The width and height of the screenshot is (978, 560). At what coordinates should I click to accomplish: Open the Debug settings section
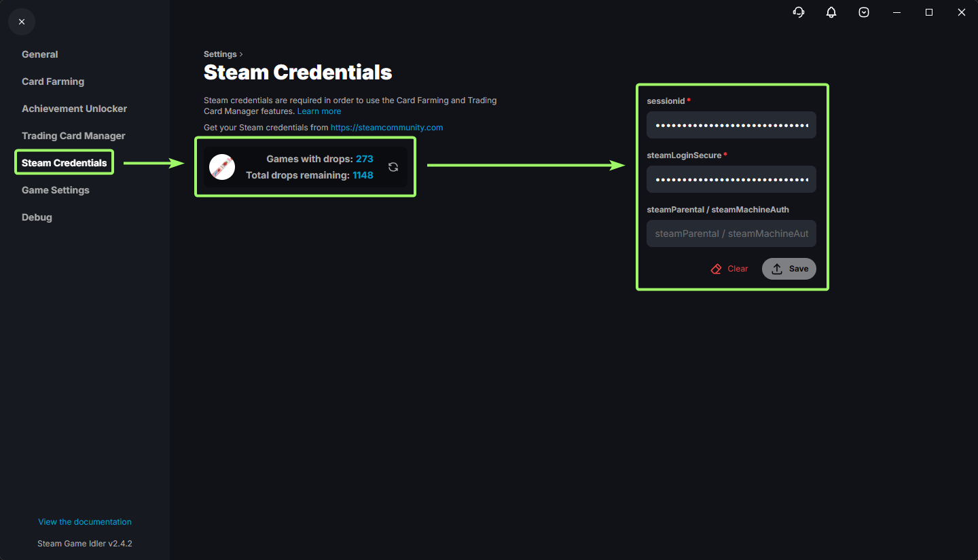[37, 217]
